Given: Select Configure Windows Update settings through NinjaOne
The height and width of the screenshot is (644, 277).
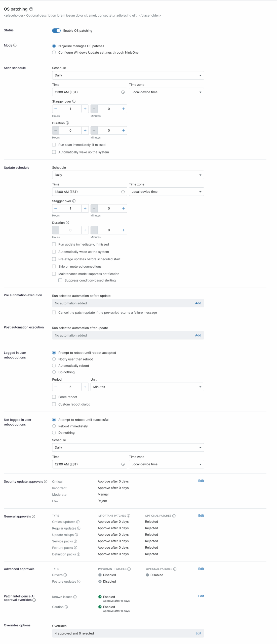Looking at the screenshot, I should click(54, 52).
